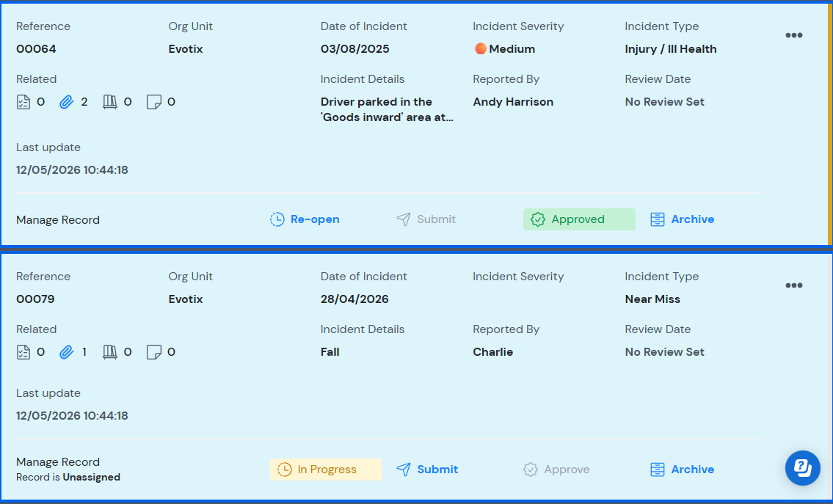Viewport: 833px width, 504px height.
Task: Click the last update timestamp on record 00079
Action: [72, 416]
